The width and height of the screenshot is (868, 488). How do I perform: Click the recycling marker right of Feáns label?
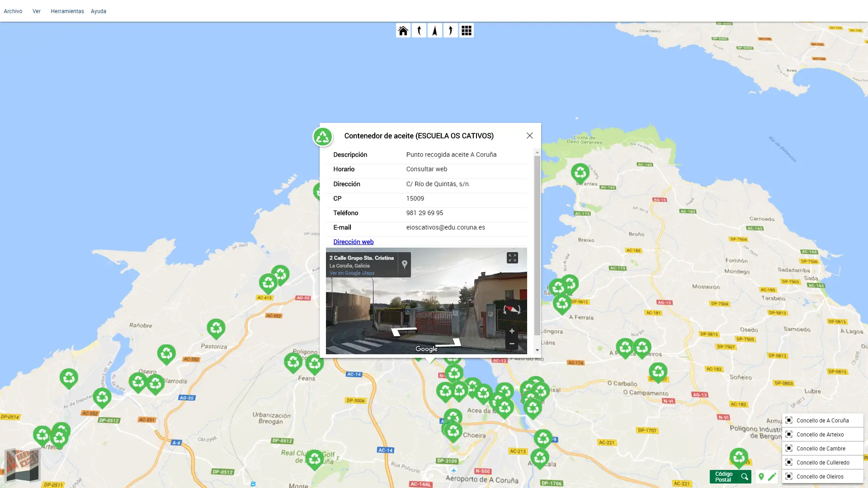click(315, 364)
